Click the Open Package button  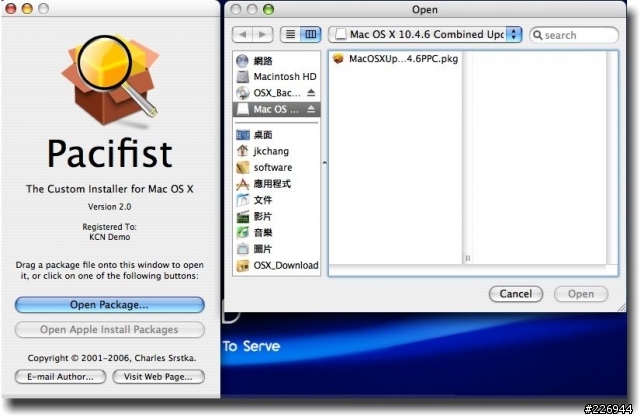(109, 305)
